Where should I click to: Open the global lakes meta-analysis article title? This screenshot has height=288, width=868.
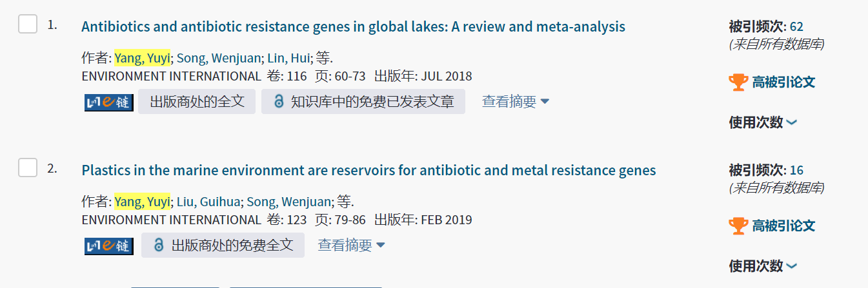[353, 27]
